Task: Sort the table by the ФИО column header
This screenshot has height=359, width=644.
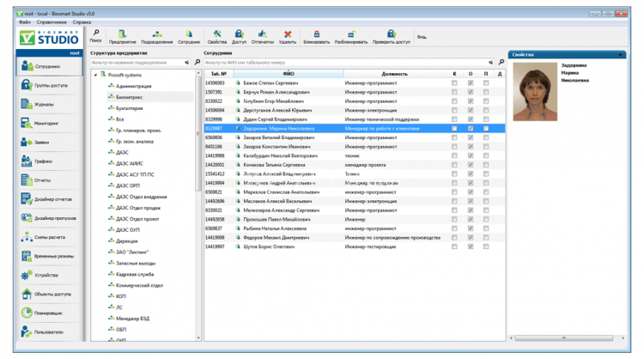Action: 289,74
